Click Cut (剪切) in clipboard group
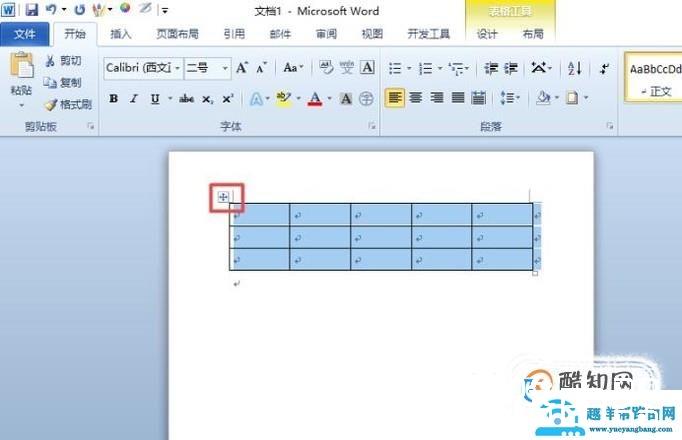The image size is (682, 440). [64, 61]
